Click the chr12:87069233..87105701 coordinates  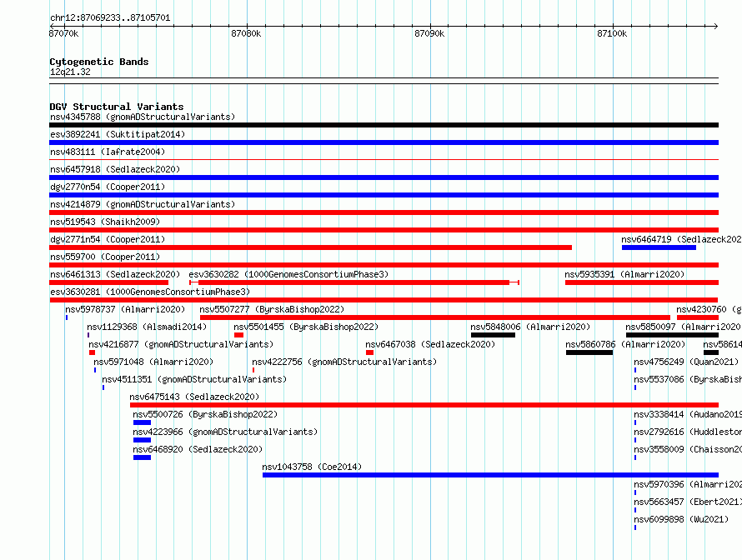[110, 18]
